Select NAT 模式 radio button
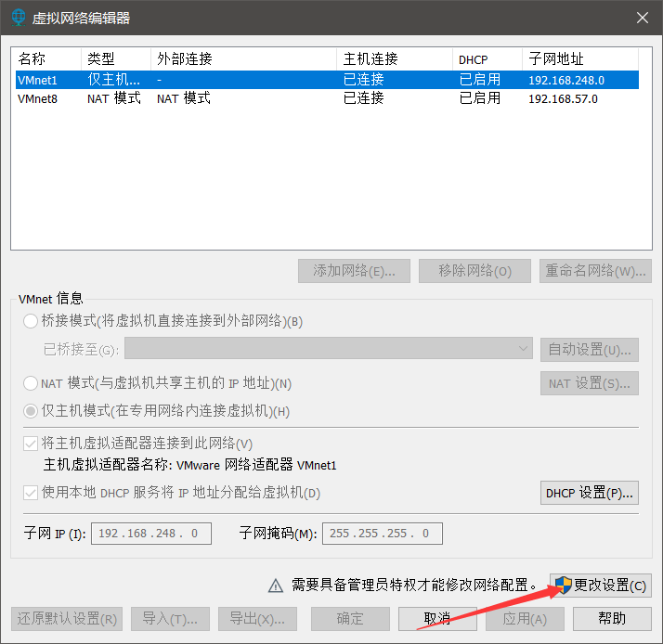Viewport: 663px width, 644px height. [x=31, y=383]
